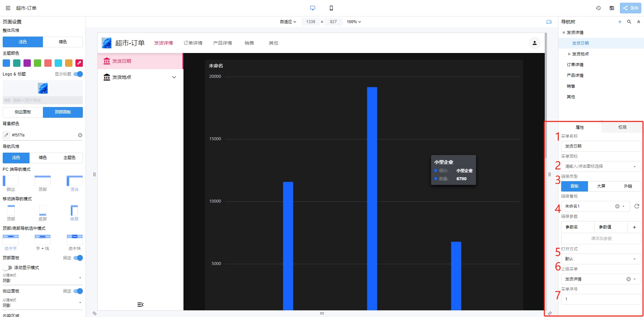The height and width of the screenshot is (317, 644).
Task: Click the background color eyedropper icon
Action: [x=6, y=135]
